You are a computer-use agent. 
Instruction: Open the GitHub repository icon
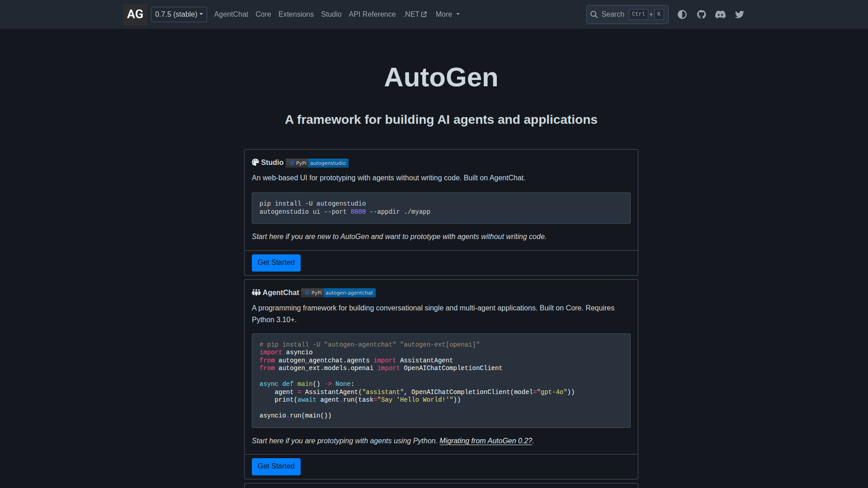point(701,15)
